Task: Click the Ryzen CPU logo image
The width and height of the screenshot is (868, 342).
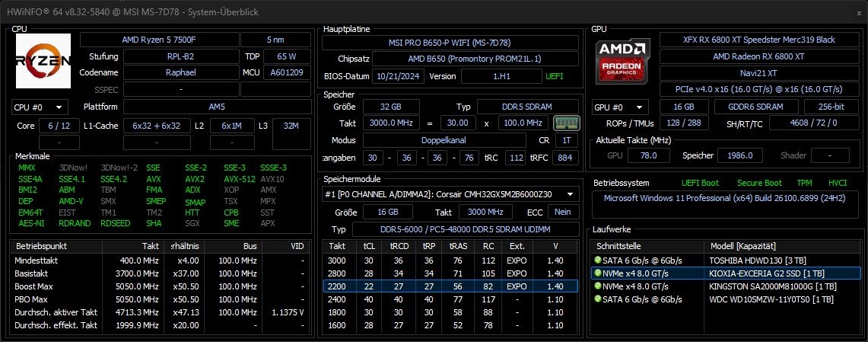Action: click(43, 61)
